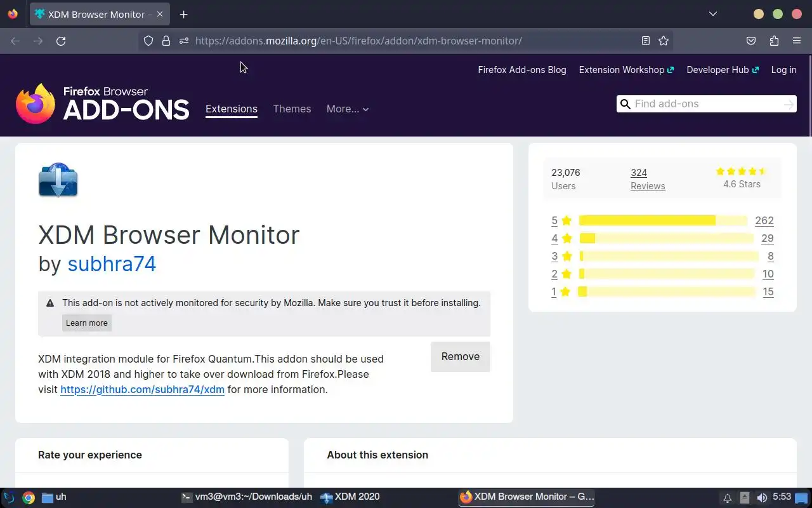Image resolution: width=812 pixels, height=508 pixels.
Task: Bookmark this page with the star icon
Action: point(664,41)
